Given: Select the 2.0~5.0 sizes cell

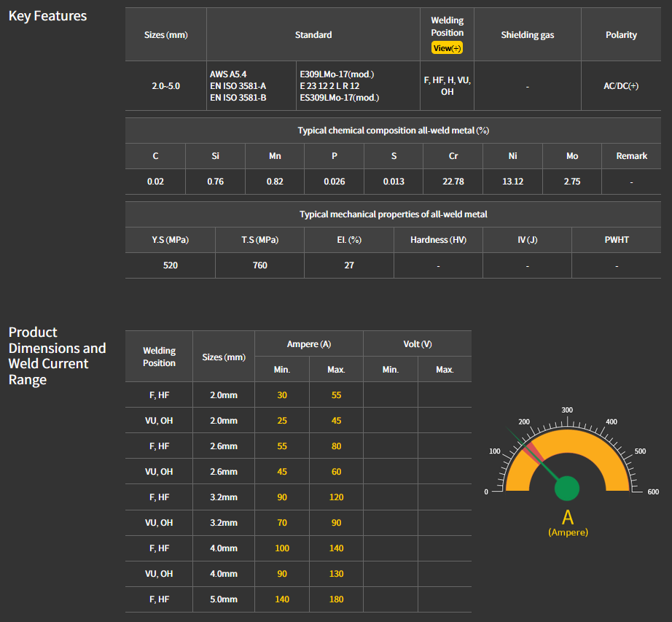Looking at the screenshot, I should tap(165, 86).
